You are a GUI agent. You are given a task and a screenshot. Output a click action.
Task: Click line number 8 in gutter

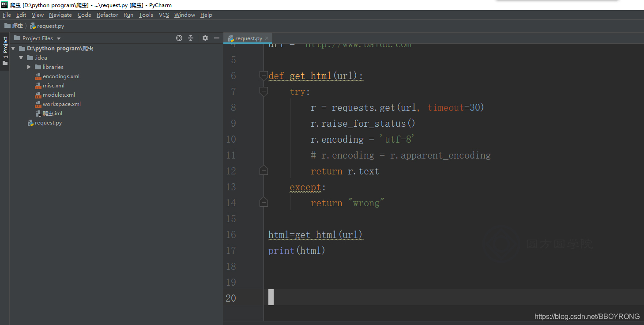click(233, 108)
